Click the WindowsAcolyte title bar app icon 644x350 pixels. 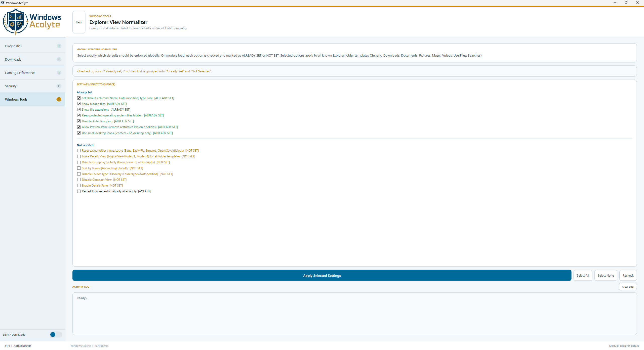(3, 3)
